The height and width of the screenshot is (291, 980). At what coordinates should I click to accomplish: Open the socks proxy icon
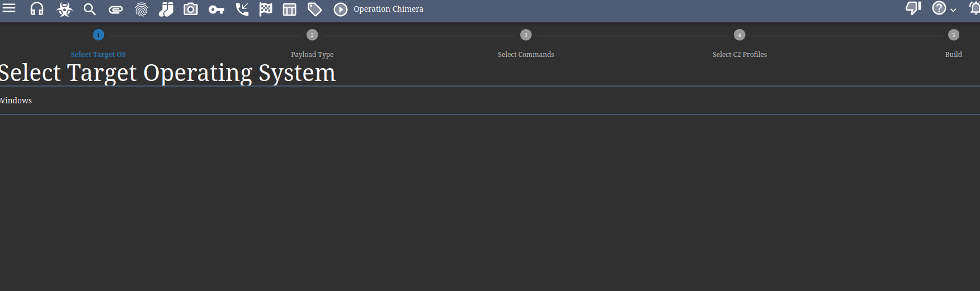pos(166,9)
